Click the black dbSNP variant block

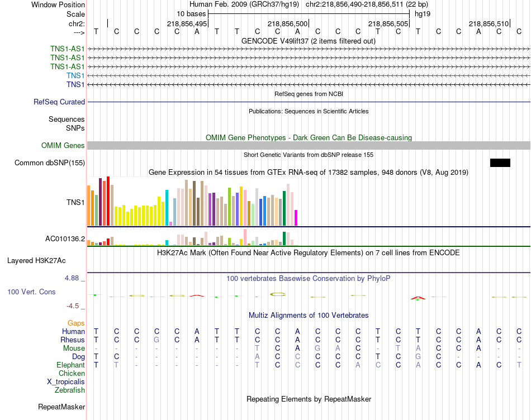pos(500,163)
